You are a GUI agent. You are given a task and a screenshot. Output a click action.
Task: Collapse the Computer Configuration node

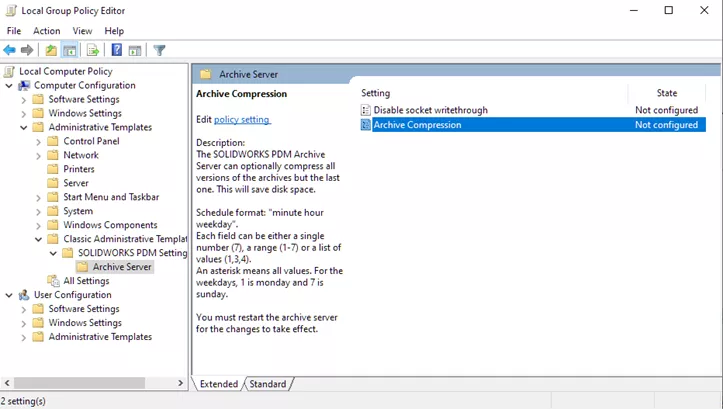pos(9,86)
